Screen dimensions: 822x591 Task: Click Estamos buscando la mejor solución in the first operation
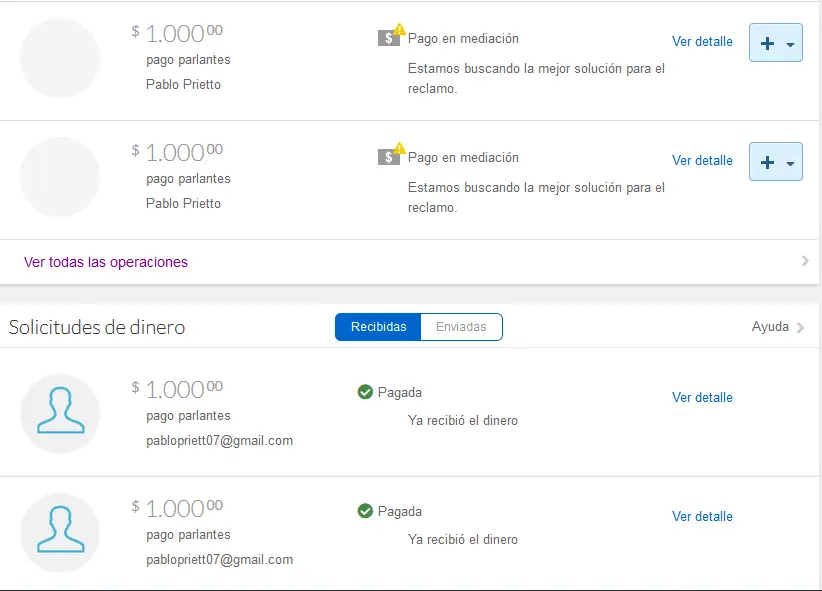pyautogui.click(x=536, y=79)
